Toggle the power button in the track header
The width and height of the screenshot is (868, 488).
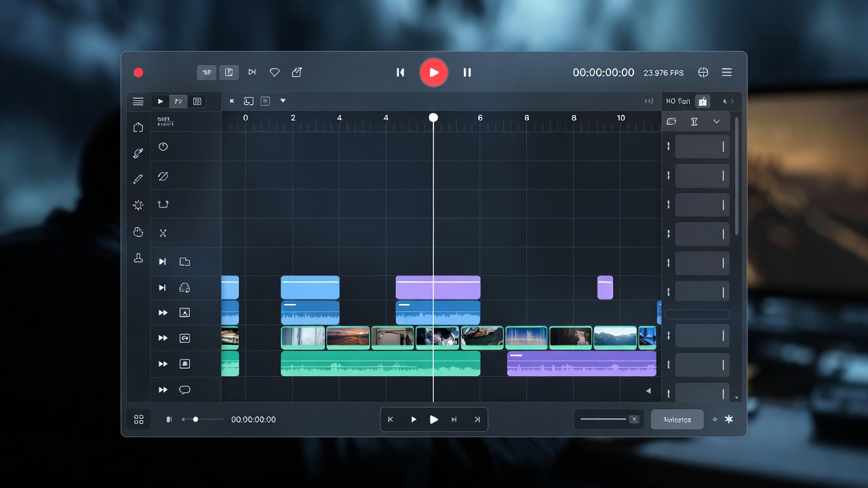coord(163,146)
